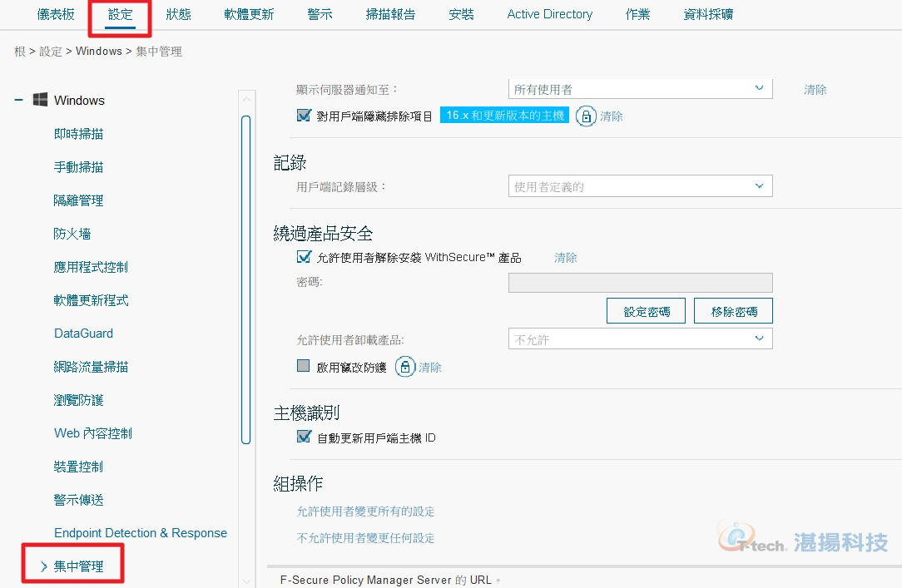Open the 允許使用者卸載產品 dropdown
The image size is (902, 588).
640,339
